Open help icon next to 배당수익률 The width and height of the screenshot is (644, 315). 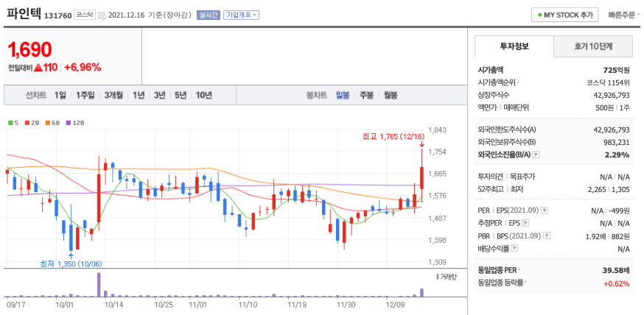515,248
